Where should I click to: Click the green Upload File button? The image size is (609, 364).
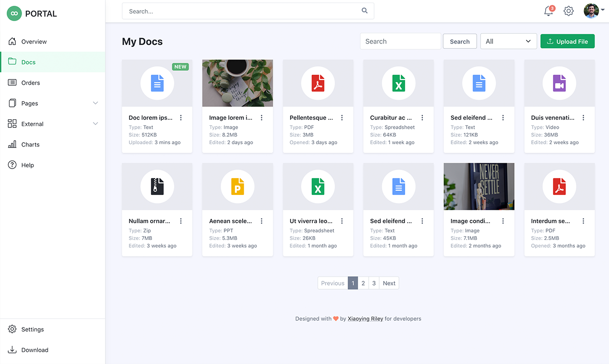pos(567,41)
